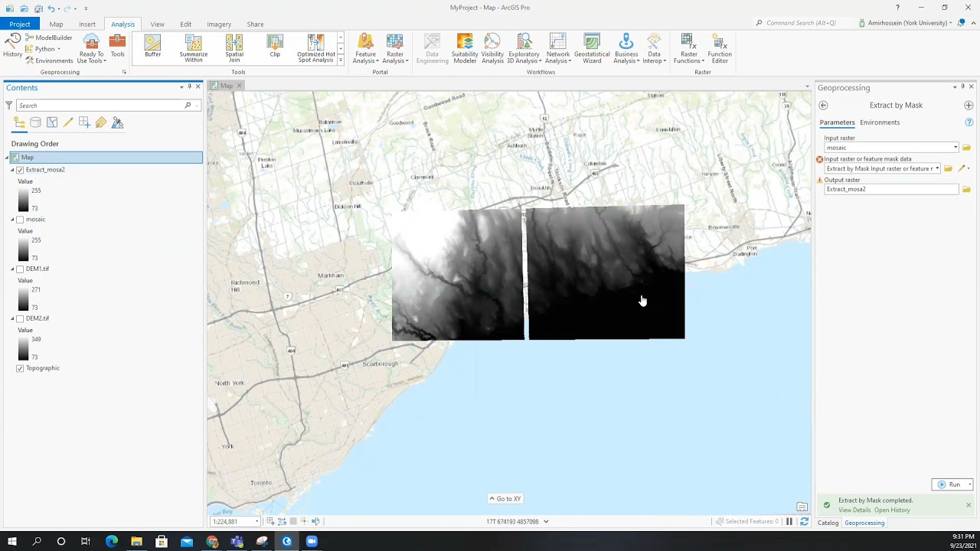Go back in Geoprocessing pane

pos(823,105)
